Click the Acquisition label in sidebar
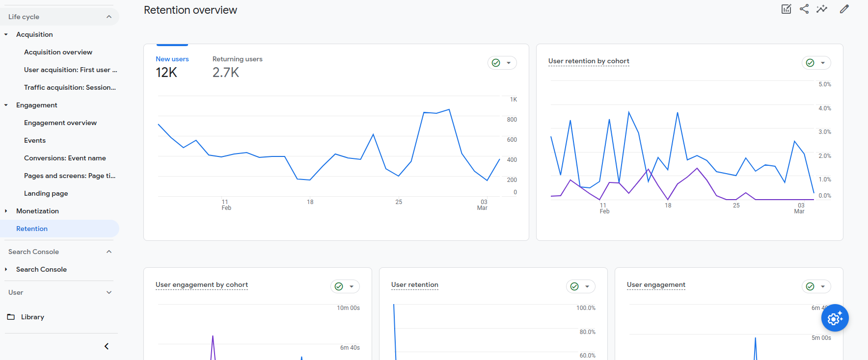 click(34, 34)
